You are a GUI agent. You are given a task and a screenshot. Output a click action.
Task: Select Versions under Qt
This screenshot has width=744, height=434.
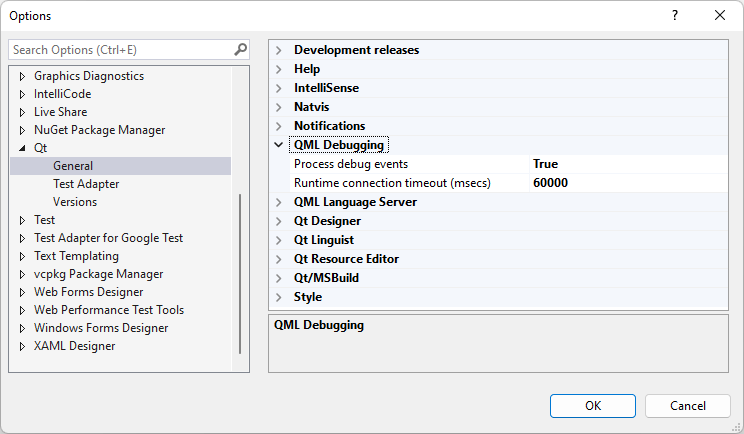[x=75, y=202]
